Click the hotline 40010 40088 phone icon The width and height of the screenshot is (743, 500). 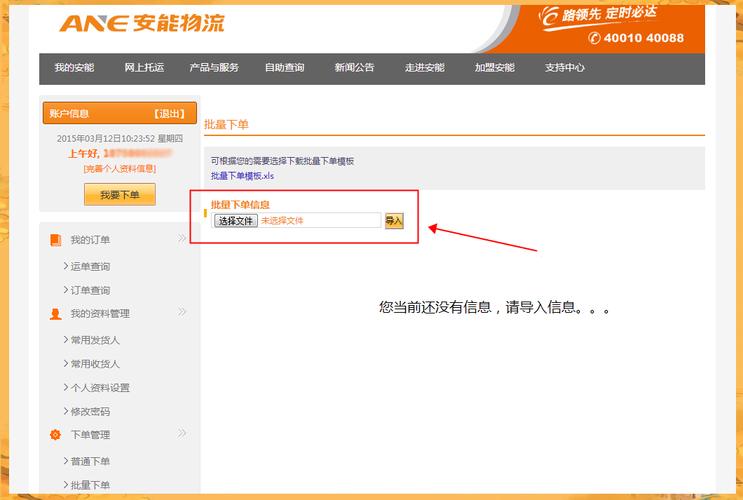coord(595,38)
